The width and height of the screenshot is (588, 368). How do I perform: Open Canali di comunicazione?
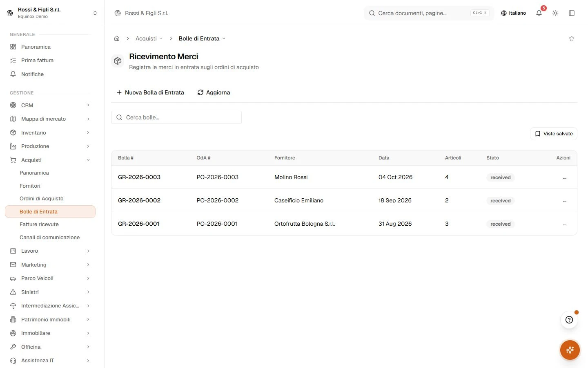(50, 237)
